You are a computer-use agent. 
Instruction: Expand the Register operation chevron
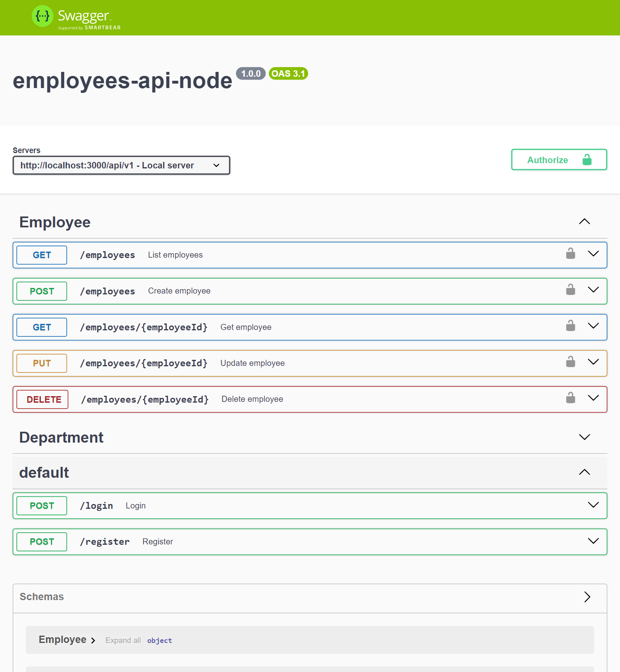[593, 541]
